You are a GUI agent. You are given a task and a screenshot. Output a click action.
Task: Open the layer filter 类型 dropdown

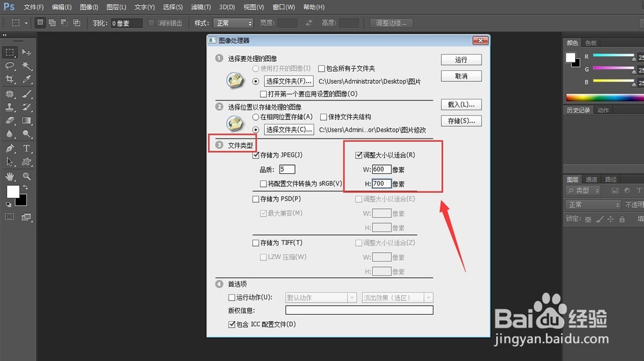[x=583, y=190]
